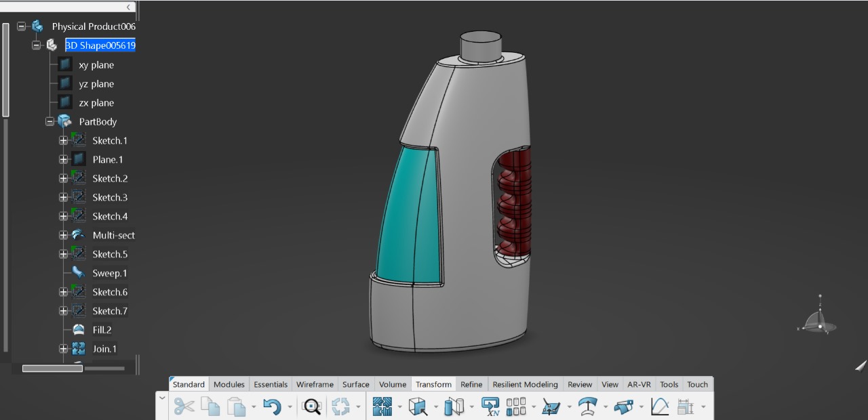Viewport: 868px width, 420px height.
Task: Switch to the Standard tab
Action: pos(189,384)
